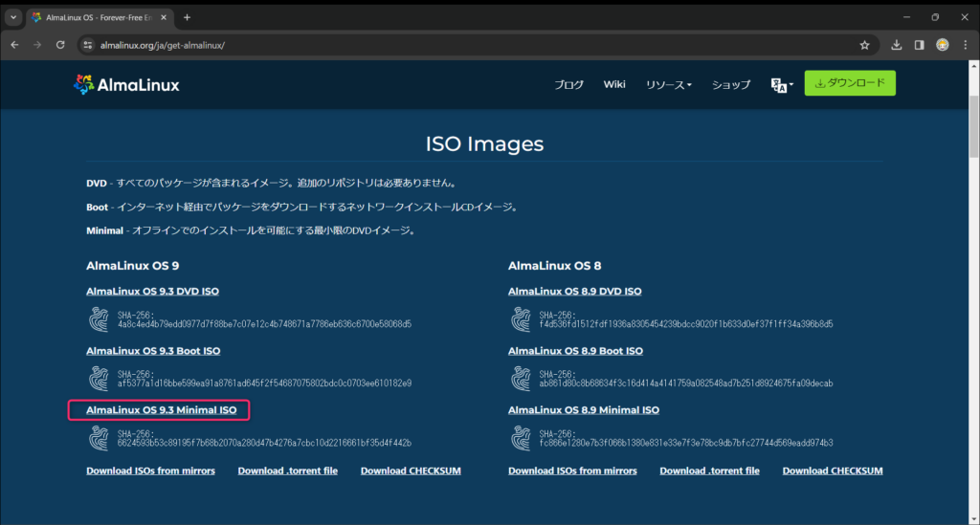Viewport: 980px width, 525px height.
Task: Toggle the browser side panel icon
Action: (x=919, y=45)
